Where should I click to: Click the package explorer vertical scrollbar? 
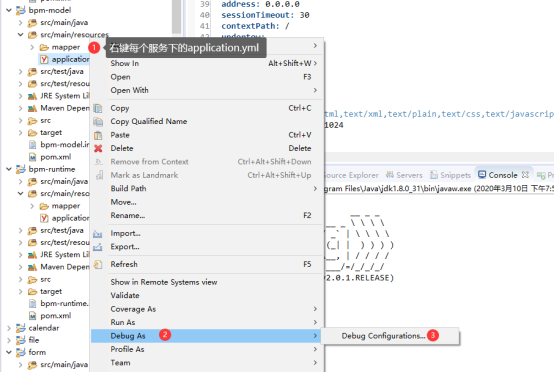(177, 17)
